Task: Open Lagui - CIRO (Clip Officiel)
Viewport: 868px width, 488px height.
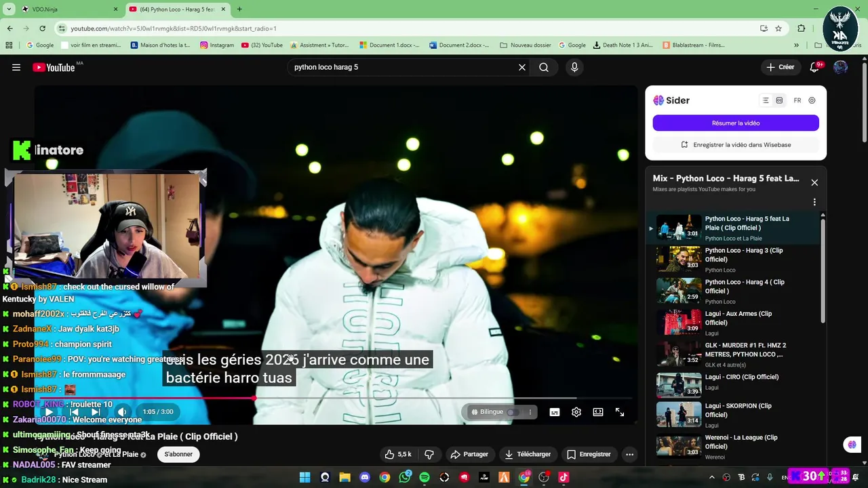Action: tap(734, 385)
